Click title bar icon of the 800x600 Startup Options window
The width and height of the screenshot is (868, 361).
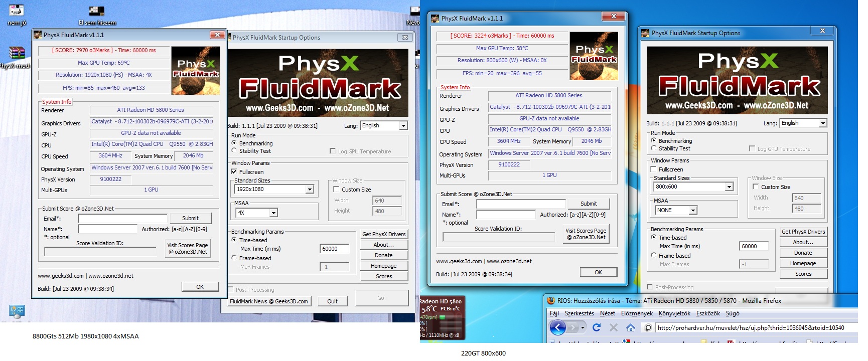tap(645, 33)
